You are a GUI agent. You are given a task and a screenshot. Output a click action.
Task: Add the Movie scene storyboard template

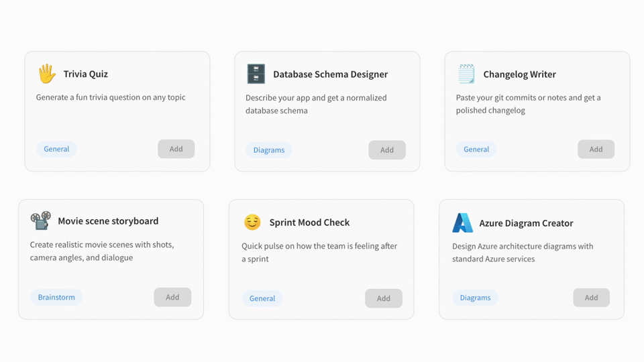172,297
